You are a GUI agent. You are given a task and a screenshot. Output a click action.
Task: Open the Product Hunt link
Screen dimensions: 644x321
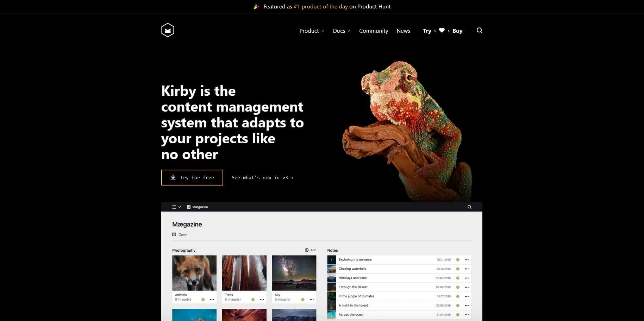(x=374, y=6)
